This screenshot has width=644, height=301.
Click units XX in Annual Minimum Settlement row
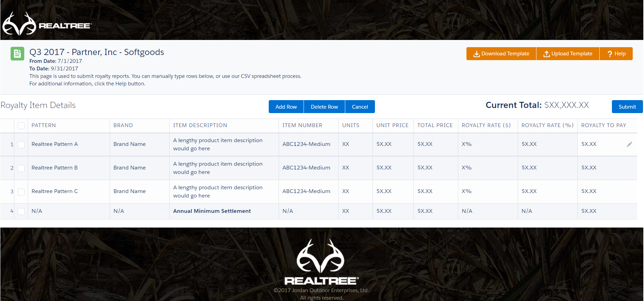[346, 211]
